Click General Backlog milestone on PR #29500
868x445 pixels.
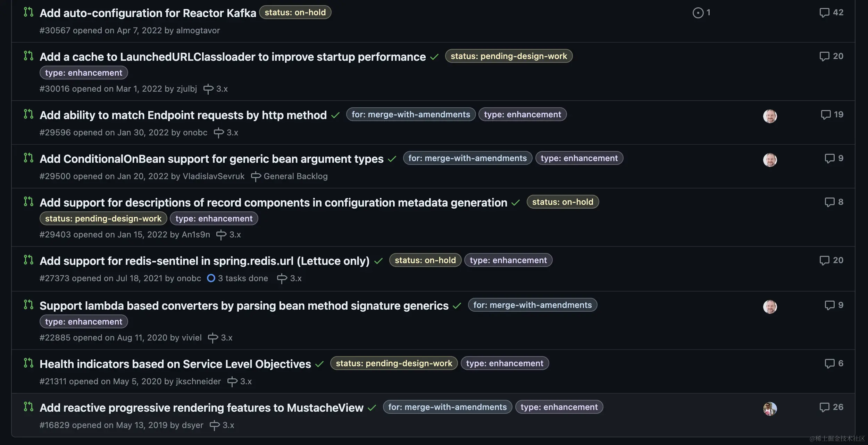pos(295,176)
